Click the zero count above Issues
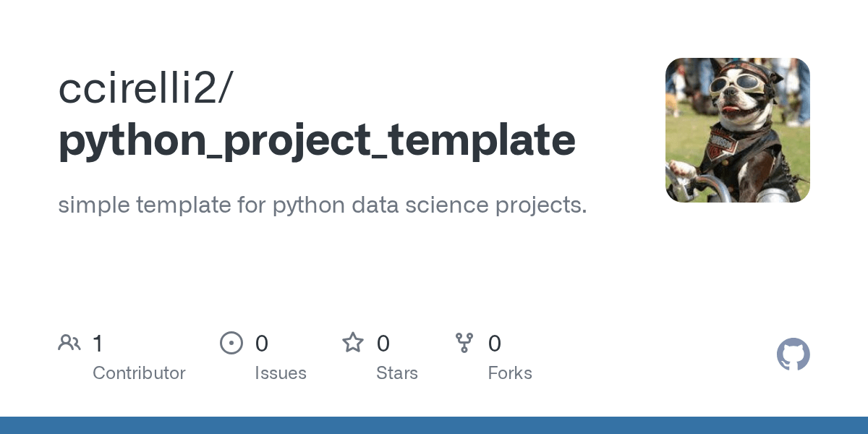868x434 pixels. (262, 343)
